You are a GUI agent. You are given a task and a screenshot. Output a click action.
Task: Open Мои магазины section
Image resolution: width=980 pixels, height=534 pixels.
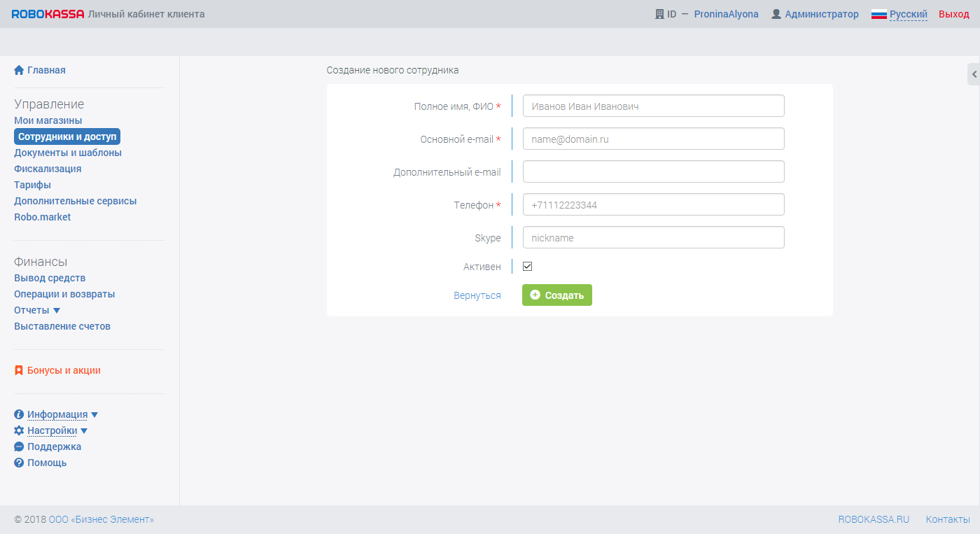(48, 120)
